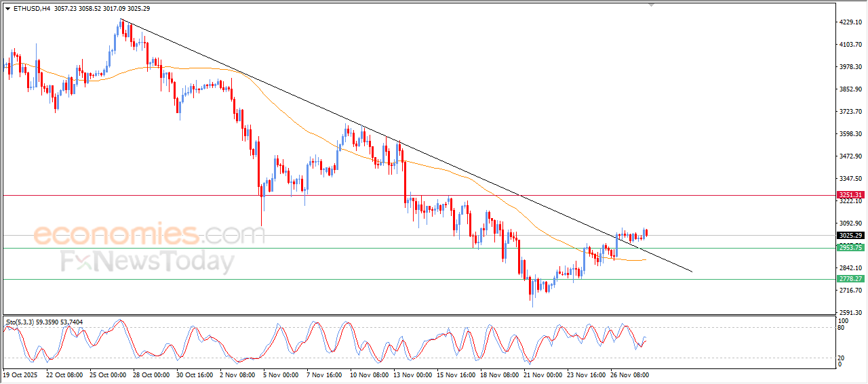Click the 26 Nov 08:00 time label
Screen dimensions: 868x384
[629, 374]
